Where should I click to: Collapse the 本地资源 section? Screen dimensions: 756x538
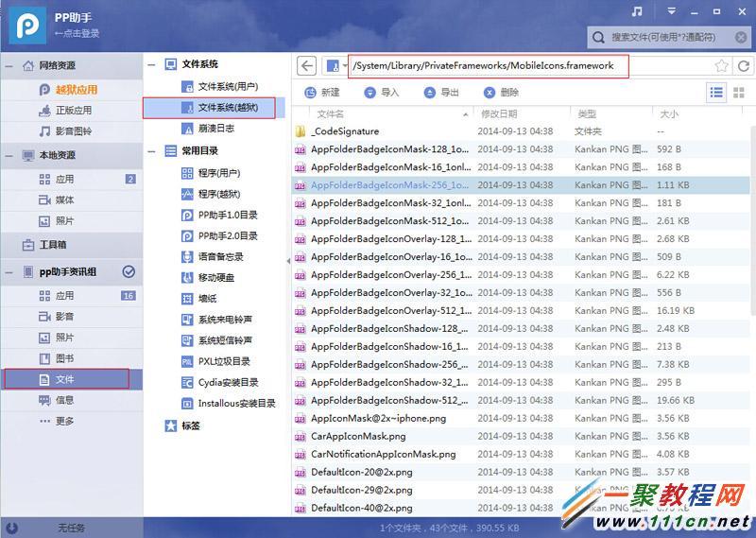pyautogui.click(x=9, y=155)
